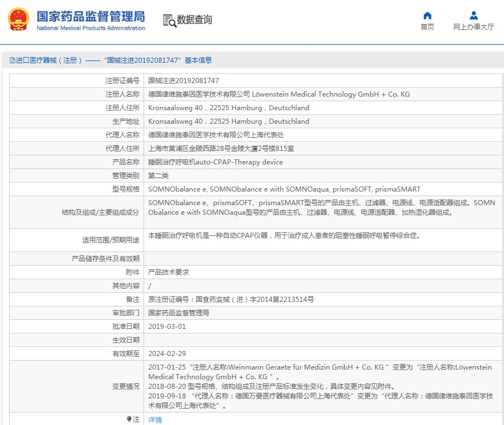The height and width of the screenshot is (425, 504).
Task: Click the registrant name Löwenstein Medical Technology value
Action: click(x=279, y=94)
